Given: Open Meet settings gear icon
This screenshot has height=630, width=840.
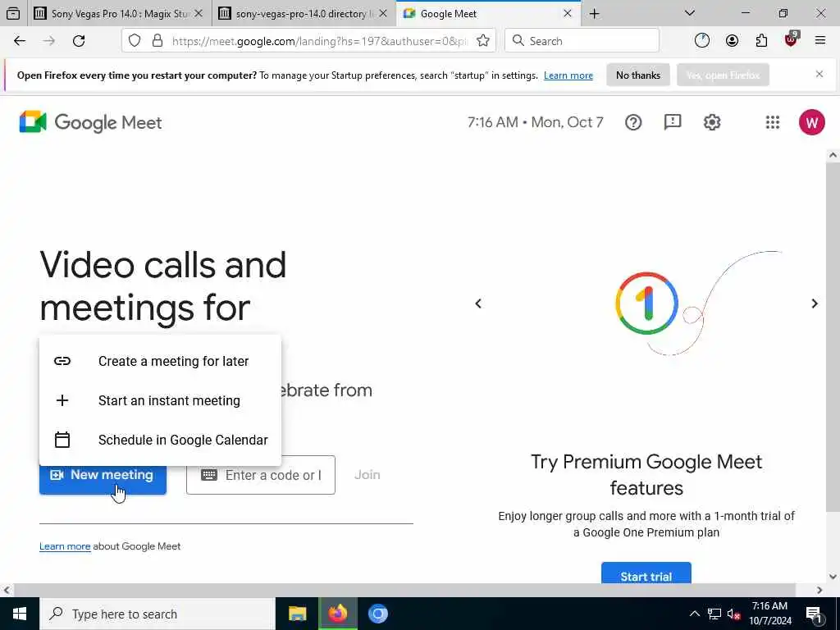Looking at the screenshot, I should click(x=712, y=122).
